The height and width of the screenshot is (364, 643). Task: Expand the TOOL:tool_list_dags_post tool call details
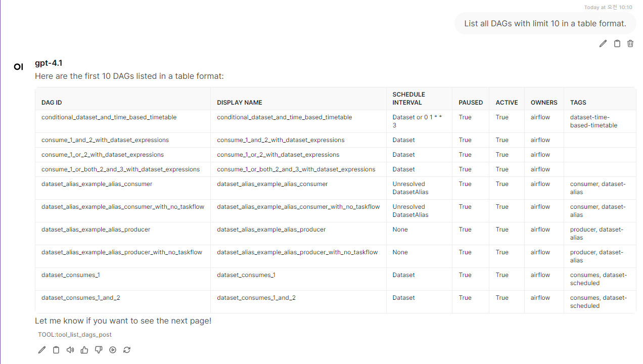click(75, 334)
